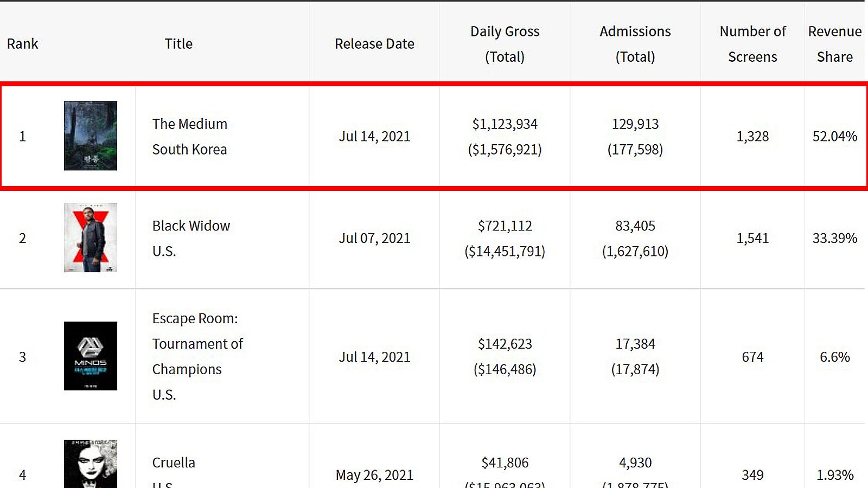The image size is (868, 488).
Task: Click Escape Room: Tournament of Champions title
Action: [x=197, y=344]
